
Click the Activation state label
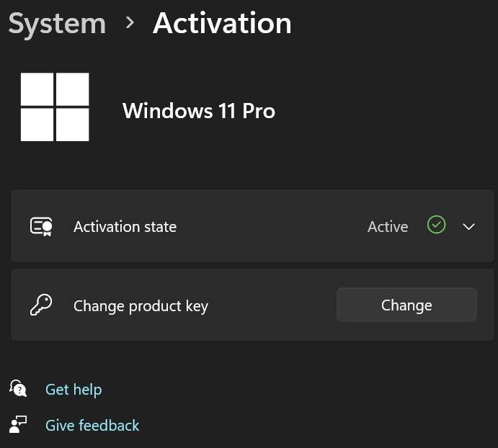point(125,227)
